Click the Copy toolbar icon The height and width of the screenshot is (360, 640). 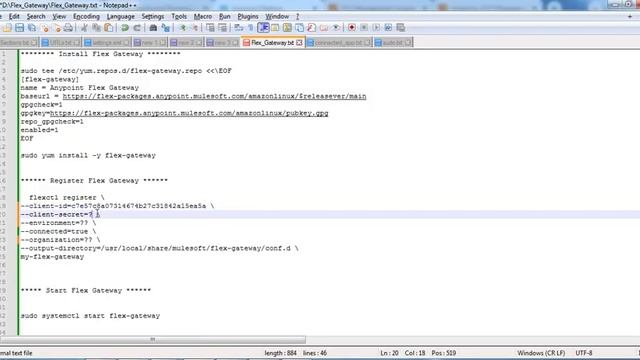(96, 28)
